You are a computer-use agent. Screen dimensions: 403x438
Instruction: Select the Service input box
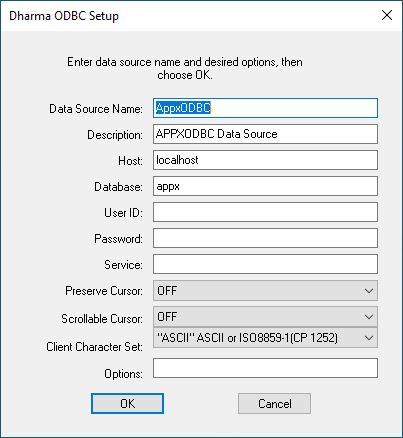click(265, 264)
